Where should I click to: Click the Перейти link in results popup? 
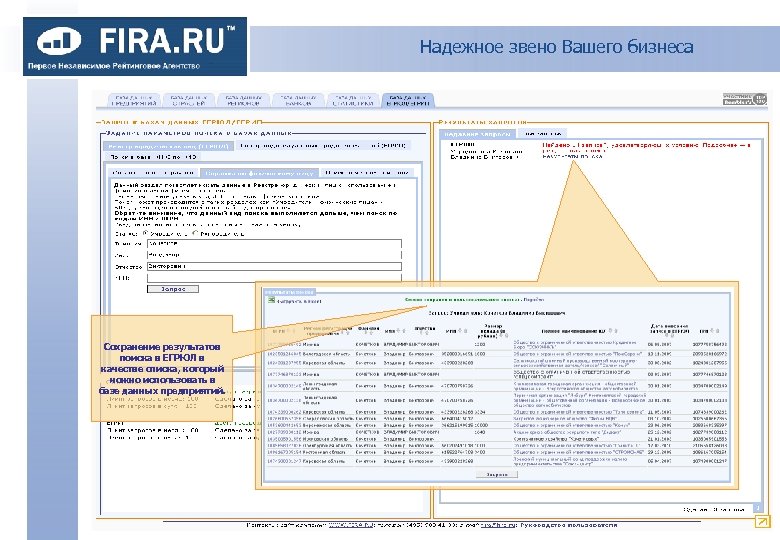coord(535,299)
